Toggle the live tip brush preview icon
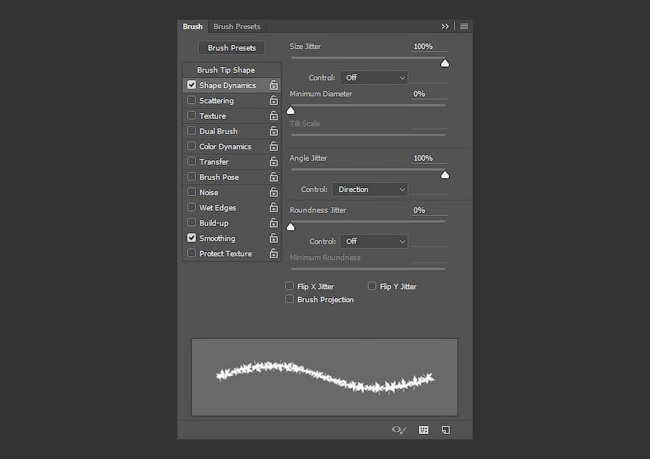The width and height of the screenshot is (650, 459). tap(399, 430)
